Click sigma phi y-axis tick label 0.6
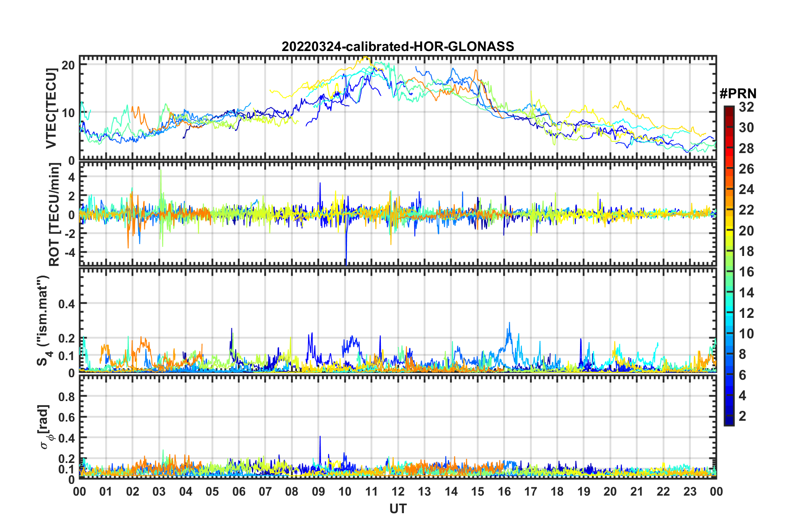The width and height of the screenshot is (796, 532). coord(67,417)
